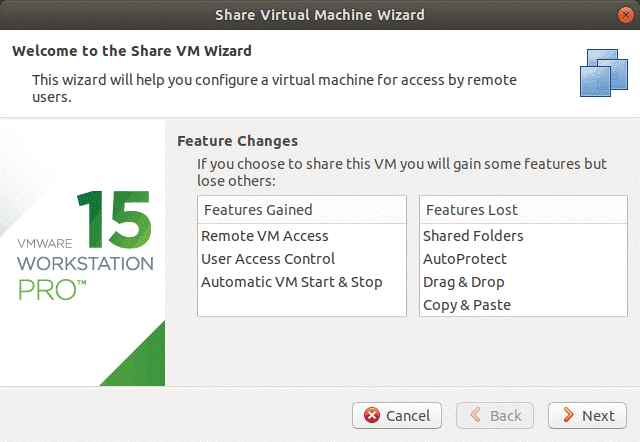
Task: Select User Access Control entry
Action: [x=268, y=259]
